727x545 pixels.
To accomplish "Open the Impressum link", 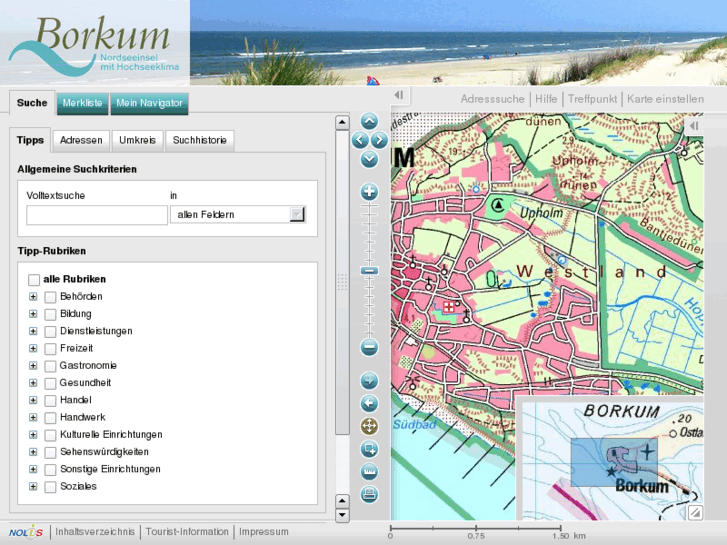I will click(264, 532).
